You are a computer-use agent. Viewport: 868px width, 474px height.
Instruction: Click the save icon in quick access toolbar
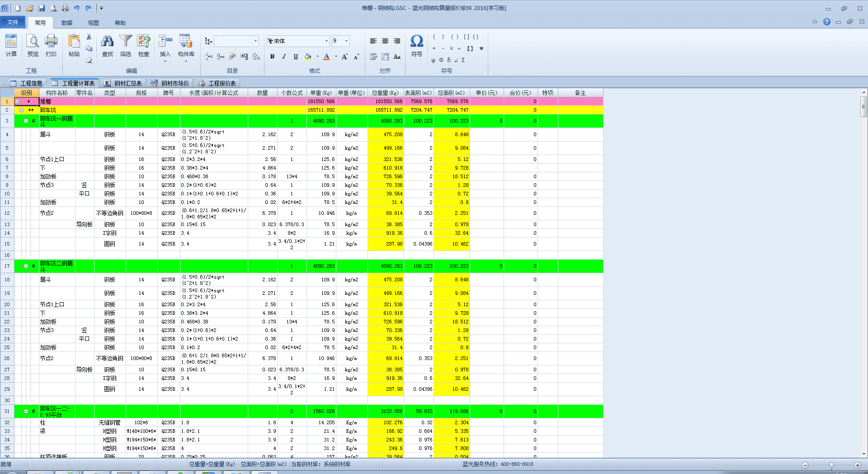pyautogui.click(x=42, y=8)
